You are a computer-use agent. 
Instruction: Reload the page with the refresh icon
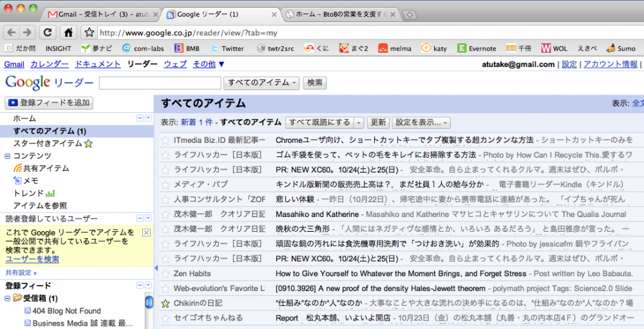pos(48,32)
